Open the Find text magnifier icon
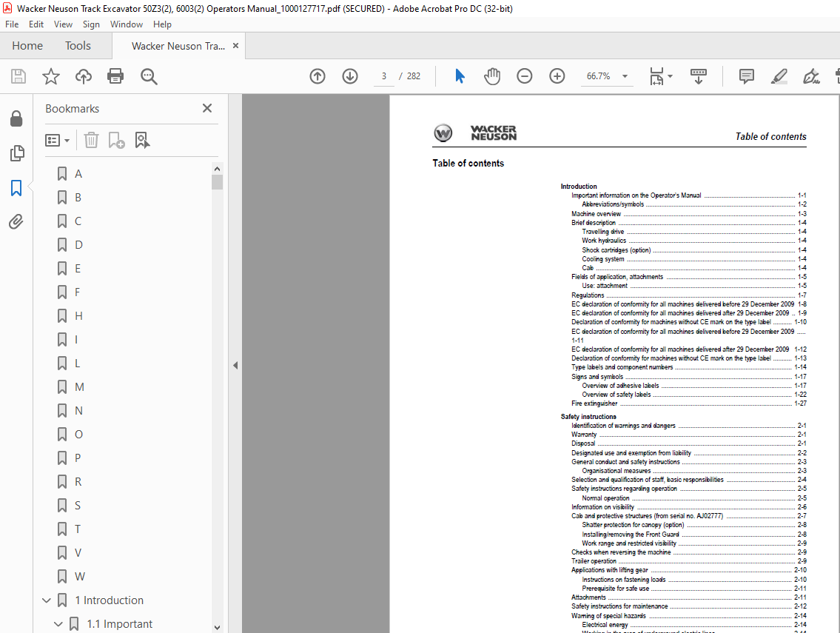This screenshot has width=840, height=633. coord(149,76)
